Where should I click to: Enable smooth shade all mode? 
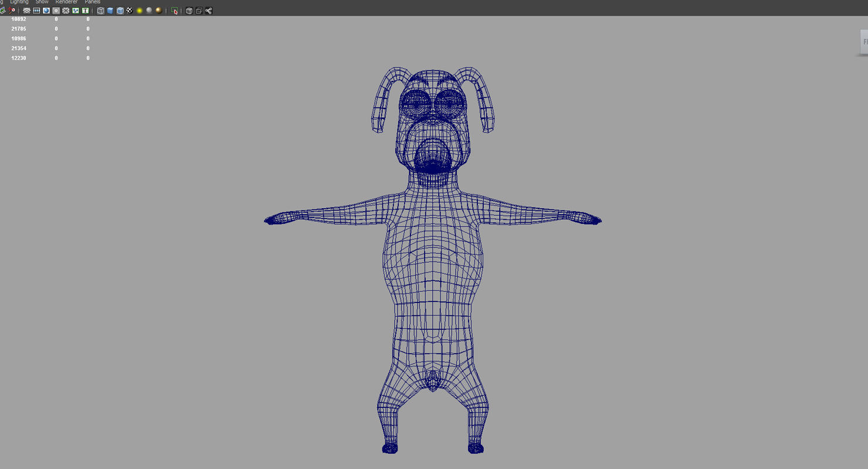110,11
